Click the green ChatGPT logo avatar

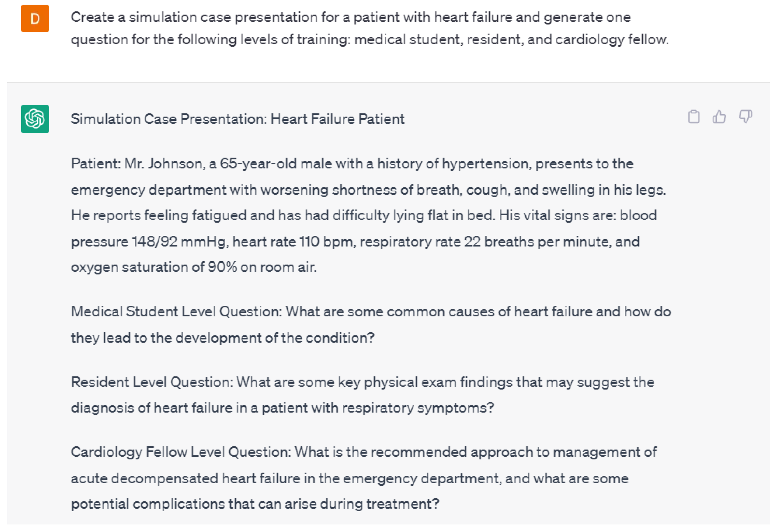(35, 119)
